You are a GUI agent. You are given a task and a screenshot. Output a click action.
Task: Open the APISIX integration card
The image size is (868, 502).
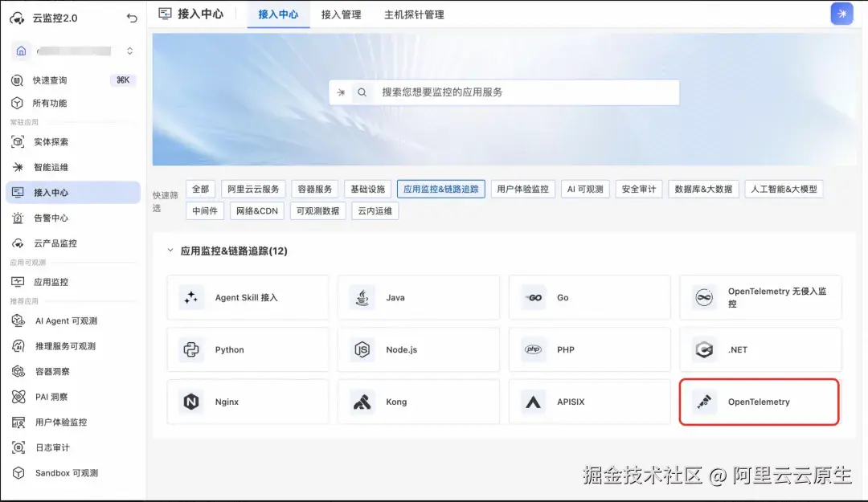tap(590, 402)
